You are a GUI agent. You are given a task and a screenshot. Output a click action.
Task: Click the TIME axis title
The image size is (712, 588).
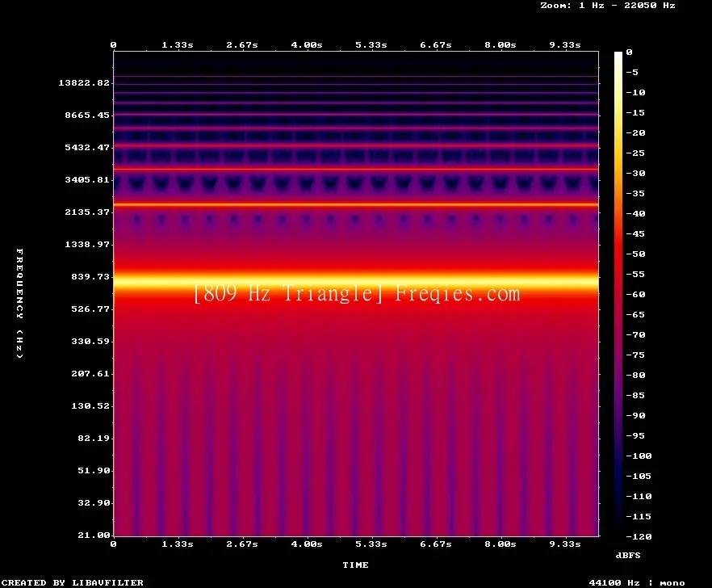pos(355,565)
